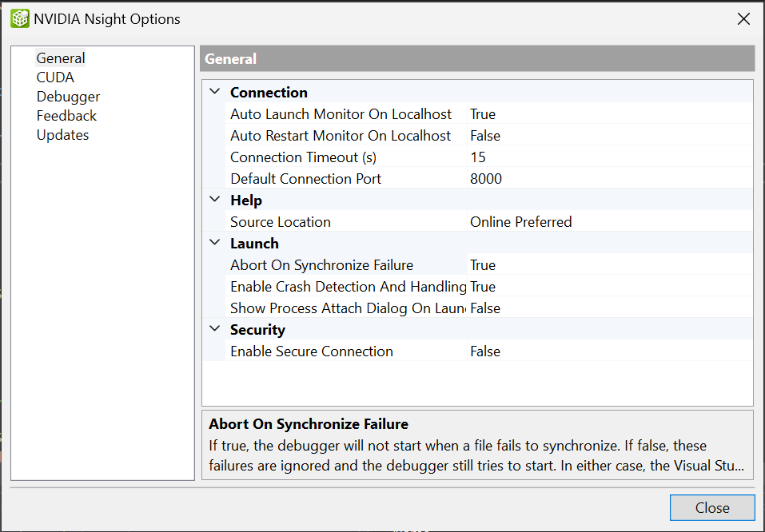Change the Enable Crash Detection And Handling value
765x532 pixels.
pos(608,287)
